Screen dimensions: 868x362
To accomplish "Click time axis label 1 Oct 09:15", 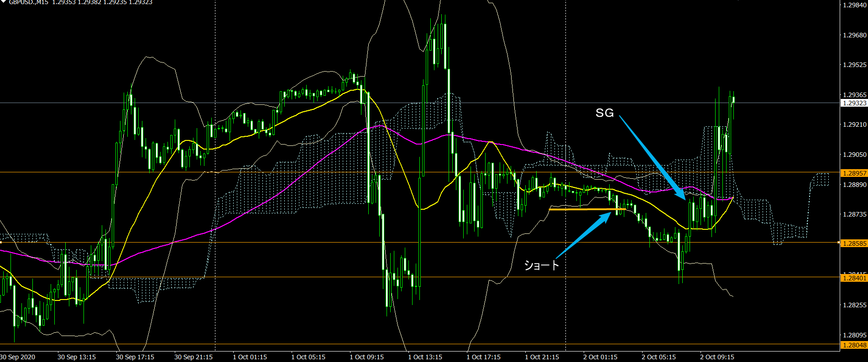I will coord(367,357).
